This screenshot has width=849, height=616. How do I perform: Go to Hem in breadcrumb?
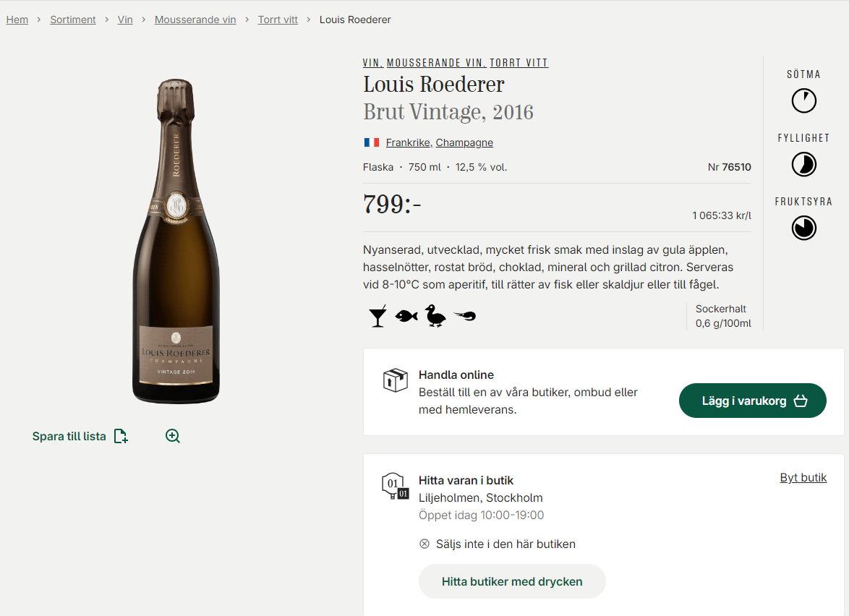tap(17, 20)
